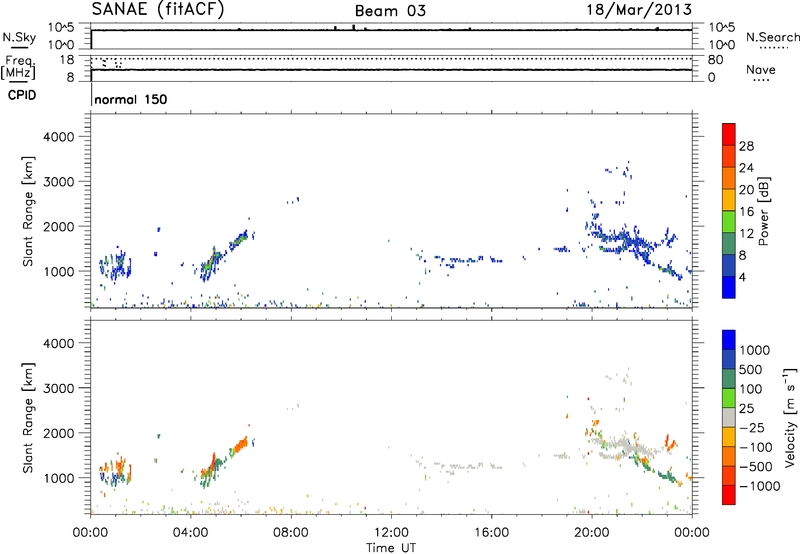
Task: Click the 12:00 time tick label
Action: click(391, 533)
